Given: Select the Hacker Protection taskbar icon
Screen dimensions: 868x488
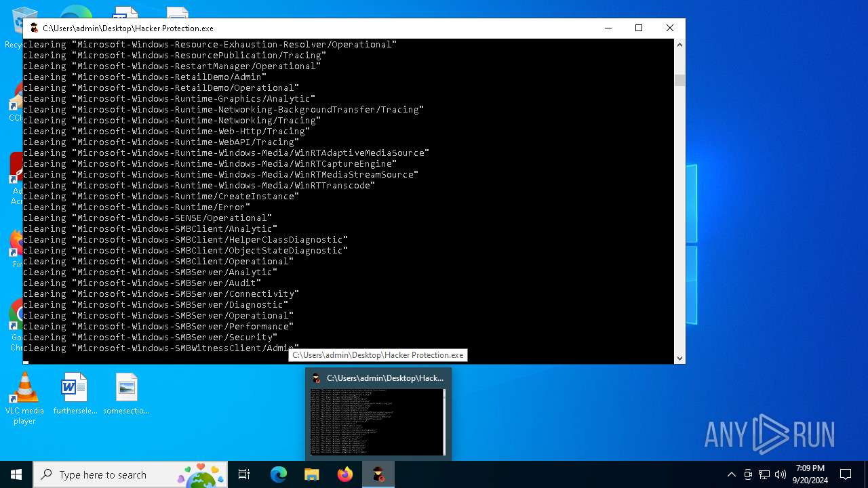Looking at the screenshot, I should pos(378,474).
